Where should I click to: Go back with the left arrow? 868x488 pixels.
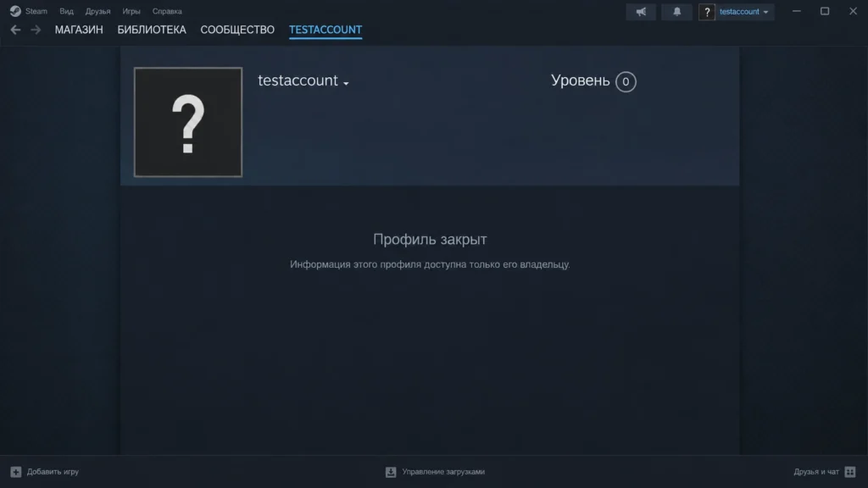15,30
